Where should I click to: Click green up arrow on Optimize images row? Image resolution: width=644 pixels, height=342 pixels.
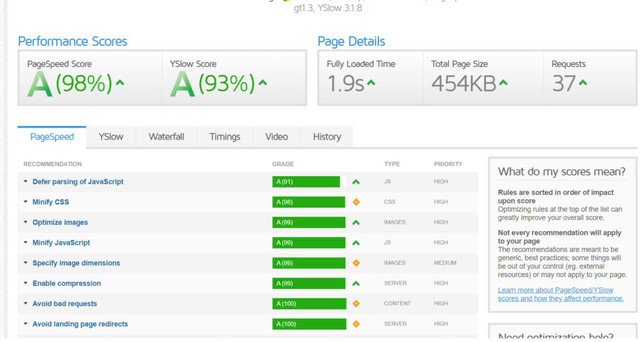[x=356, y=223]
